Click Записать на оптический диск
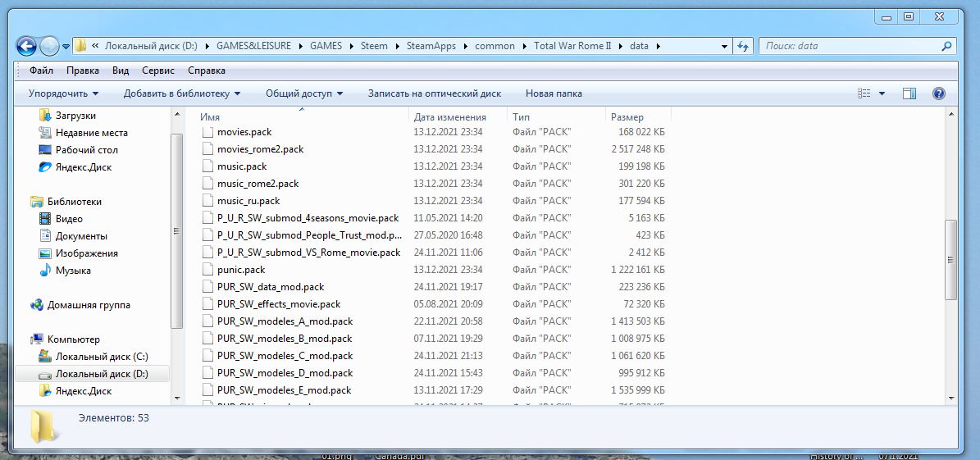Screen dimensions: 980x460 click(434, 93)
